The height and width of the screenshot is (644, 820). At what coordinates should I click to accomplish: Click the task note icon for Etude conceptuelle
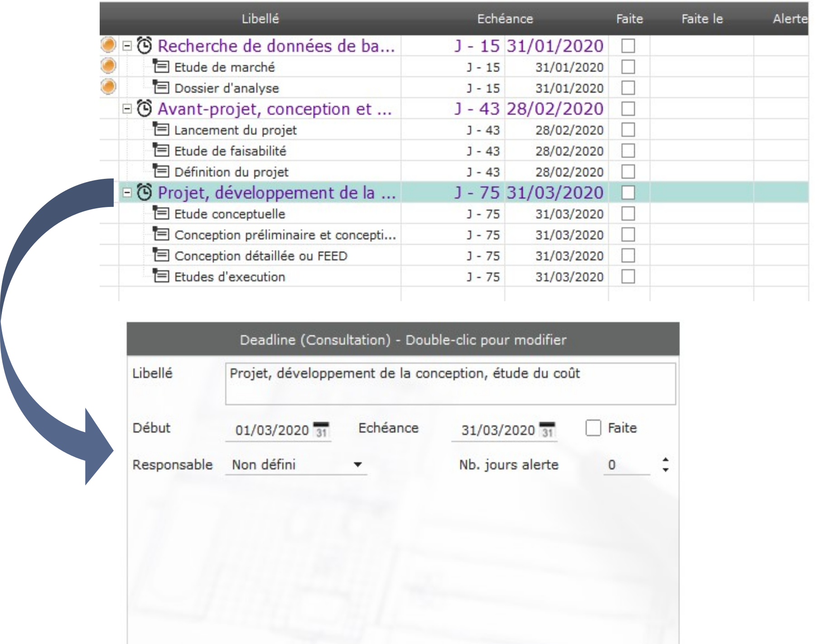[161, 213]
